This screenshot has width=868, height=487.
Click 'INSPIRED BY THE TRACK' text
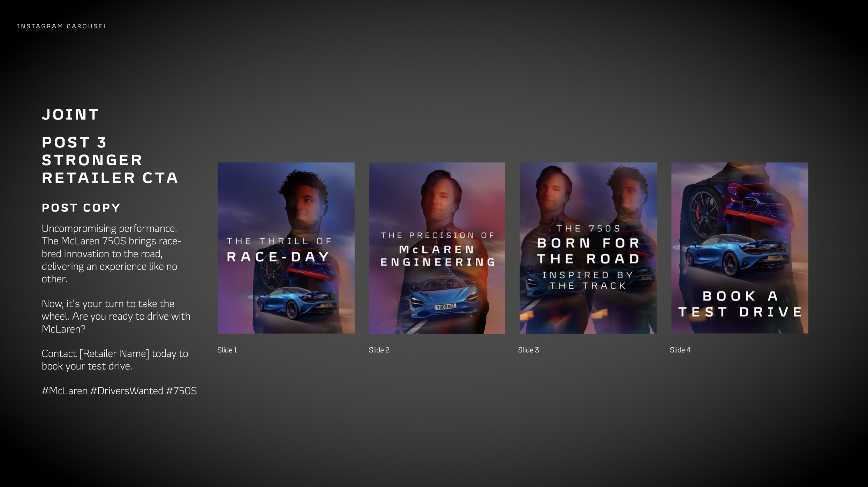588,281
